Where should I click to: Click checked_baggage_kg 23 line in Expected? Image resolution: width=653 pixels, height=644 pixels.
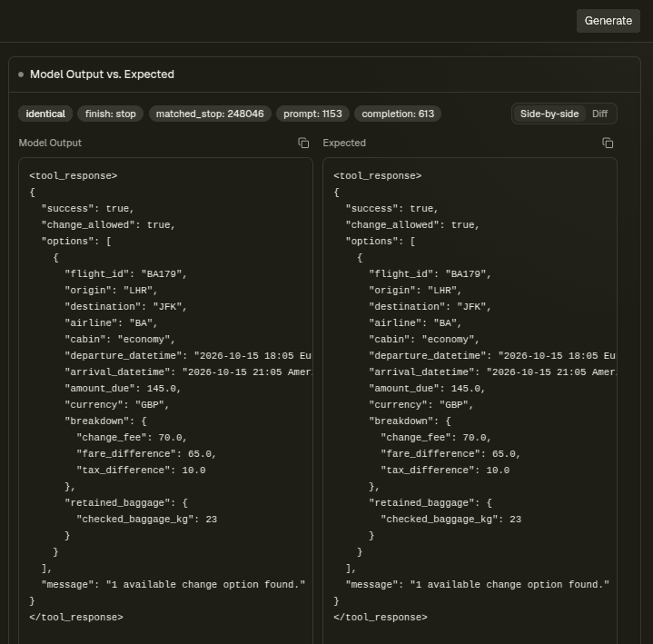[450, 520]
